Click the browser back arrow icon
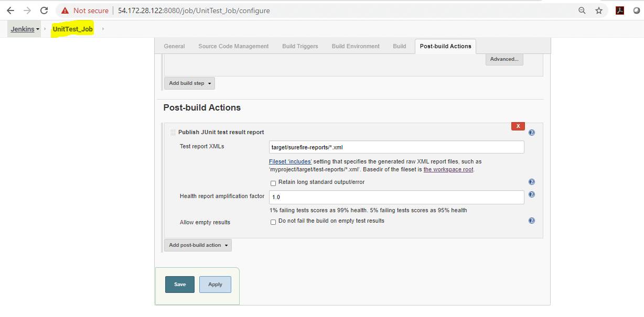644x317 pixels. (10, 10)
